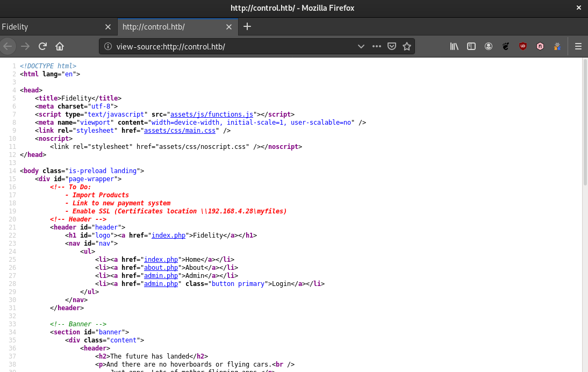Image resolution: width=588 pixels, height=372 pixels.
Task: Open a new tab with plus button
Action: coord(247,27)
